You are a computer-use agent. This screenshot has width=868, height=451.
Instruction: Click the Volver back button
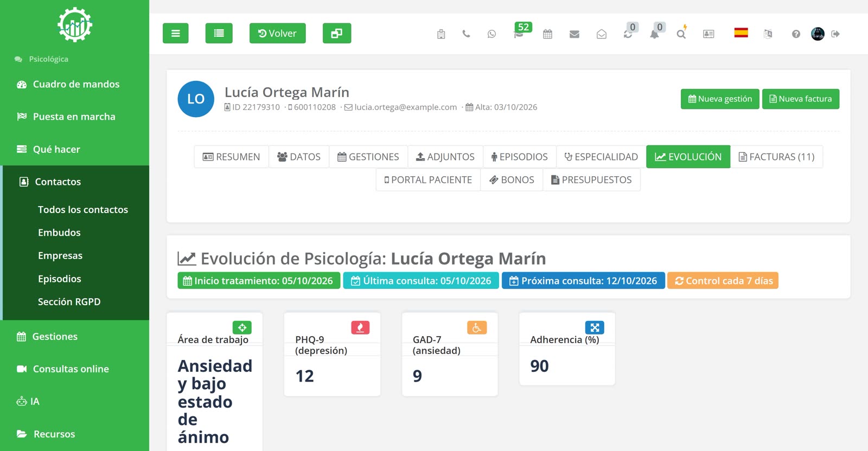pos(277,33)
